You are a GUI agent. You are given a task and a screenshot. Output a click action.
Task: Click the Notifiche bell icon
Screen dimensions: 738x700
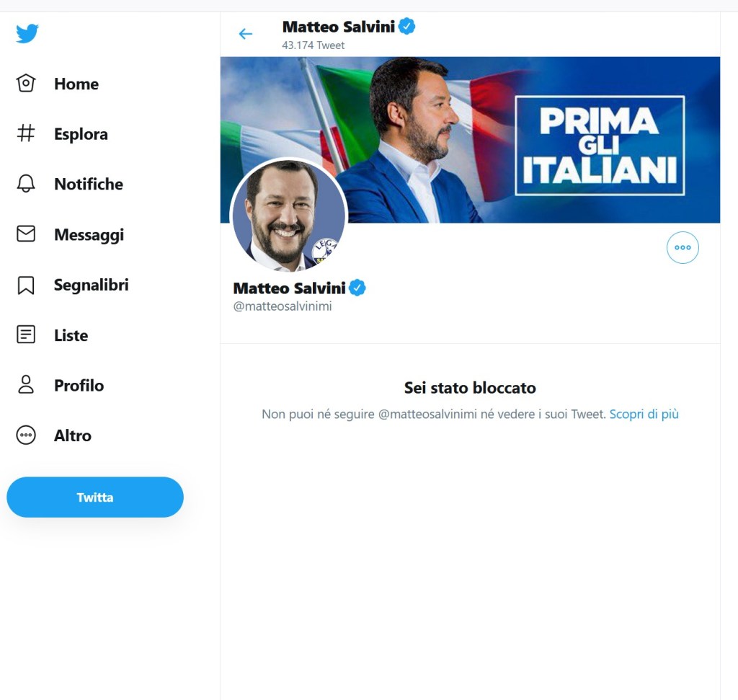tap(26, 184)
